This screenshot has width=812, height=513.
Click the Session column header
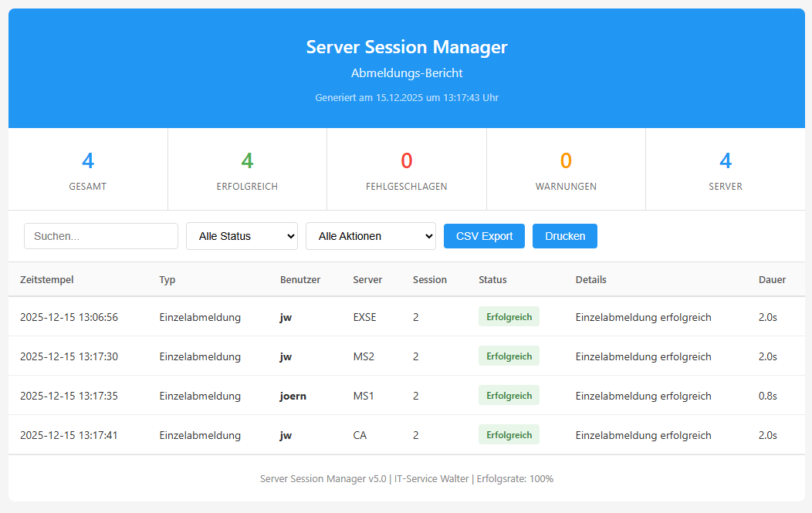(430, 279)
